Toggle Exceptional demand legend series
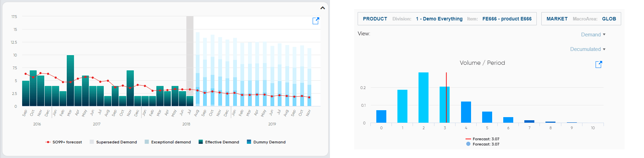 168,142
